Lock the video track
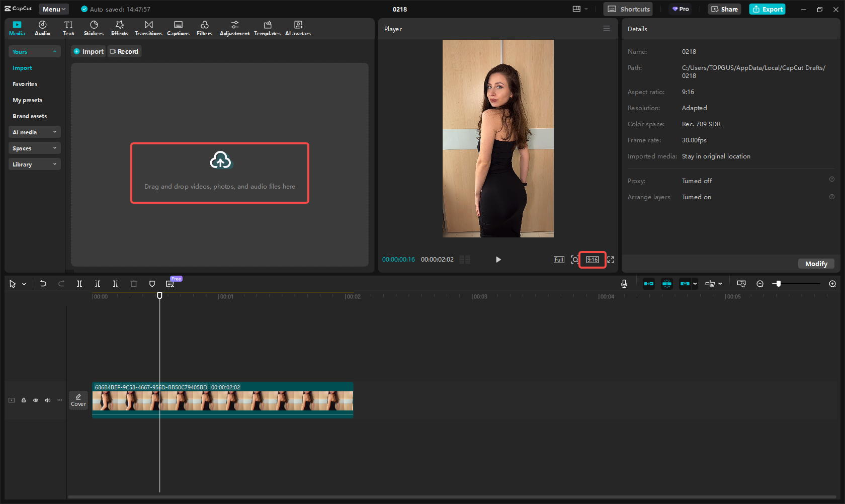 click(x=24, y=400)
